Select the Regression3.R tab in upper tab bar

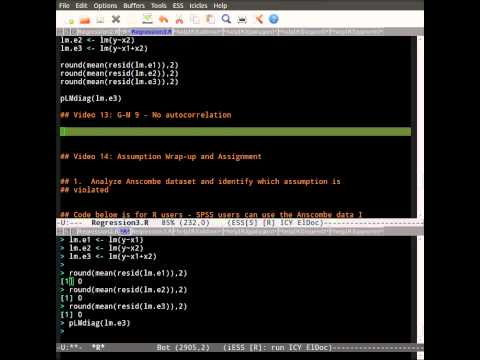click(151, 32)
